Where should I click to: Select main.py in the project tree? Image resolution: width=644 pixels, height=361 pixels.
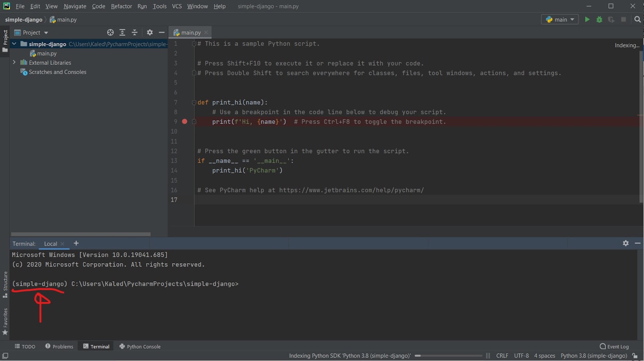point(43,53)
